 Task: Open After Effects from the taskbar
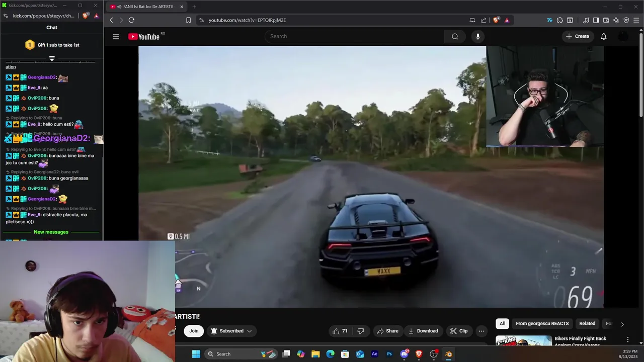point(374,354)
